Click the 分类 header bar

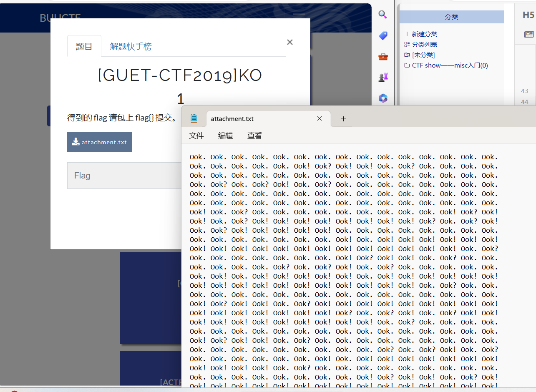[x=451, y=17]
